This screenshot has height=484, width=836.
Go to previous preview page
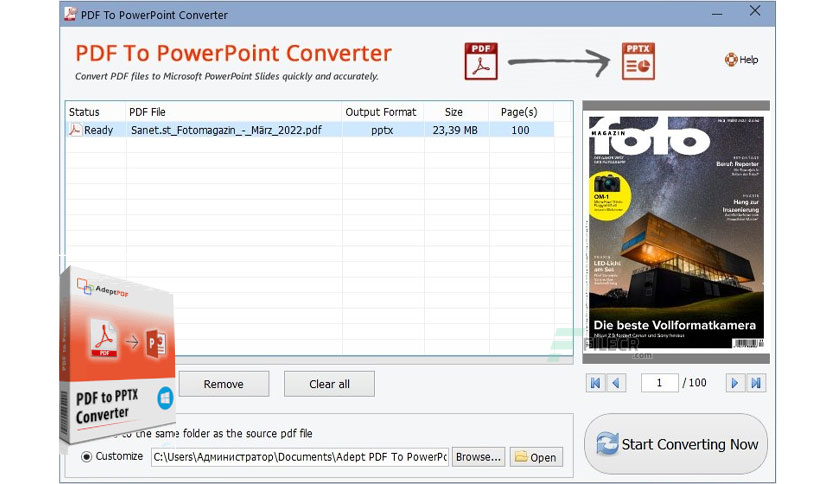point(616,383)
